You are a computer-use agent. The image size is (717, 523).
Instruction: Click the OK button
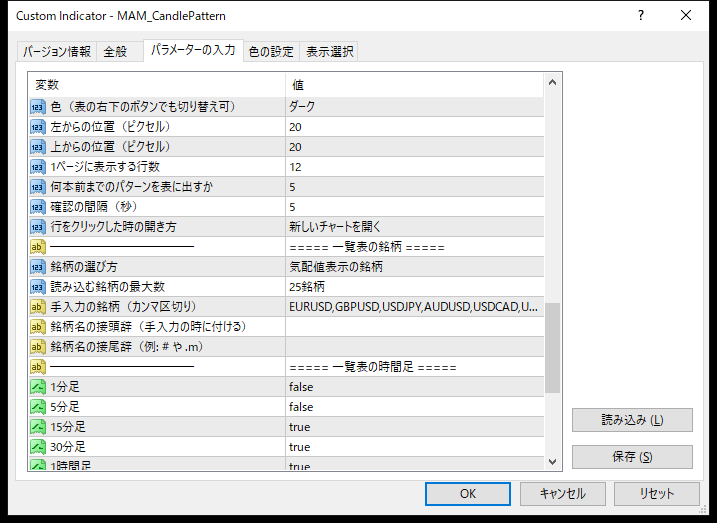click(467, 494)
